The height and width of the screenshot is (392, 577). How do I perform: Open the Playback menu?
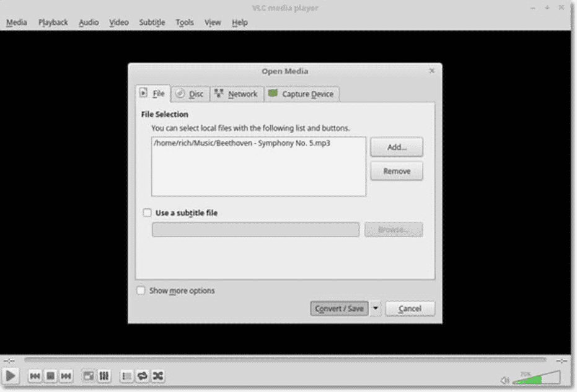[x=53, y=22]
